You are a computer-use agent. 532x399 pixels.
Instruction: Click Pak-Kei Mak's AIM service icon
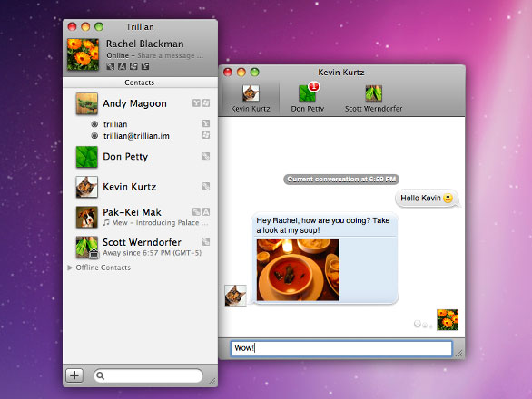tap(206, 212)
